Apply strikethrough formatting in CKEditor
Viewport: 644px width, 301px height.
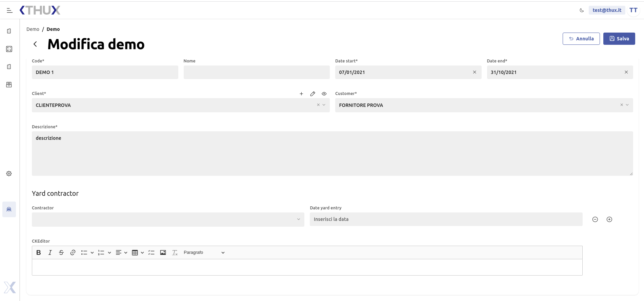click(x=61, y=252)
